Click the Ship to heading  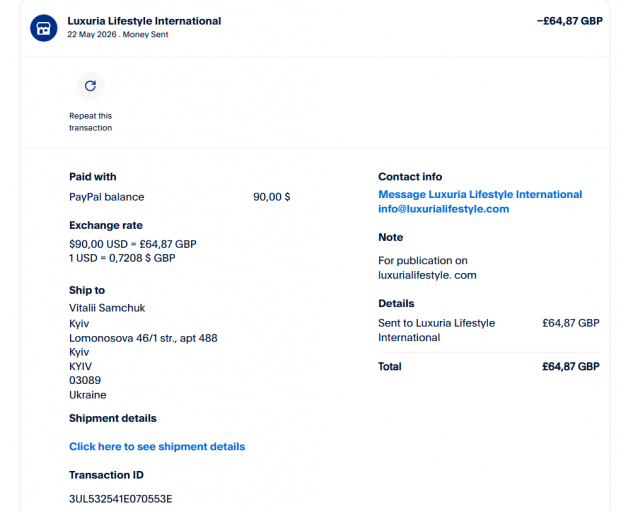87,290
